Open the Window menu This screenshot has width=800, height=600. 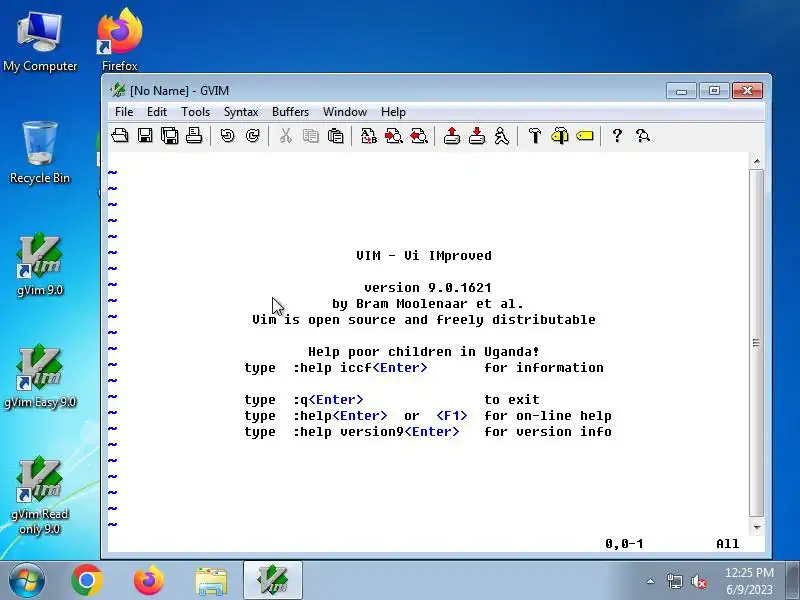(x=345, y=112)
